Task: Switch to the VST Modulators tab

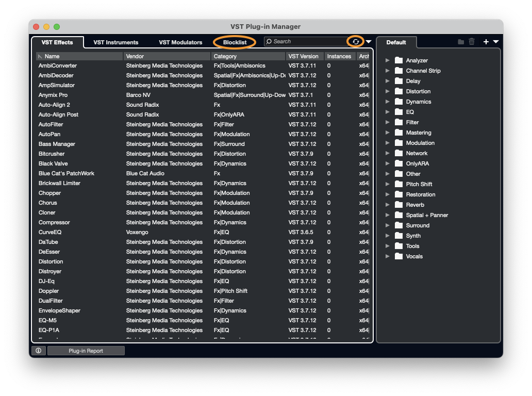Action: 180,42
